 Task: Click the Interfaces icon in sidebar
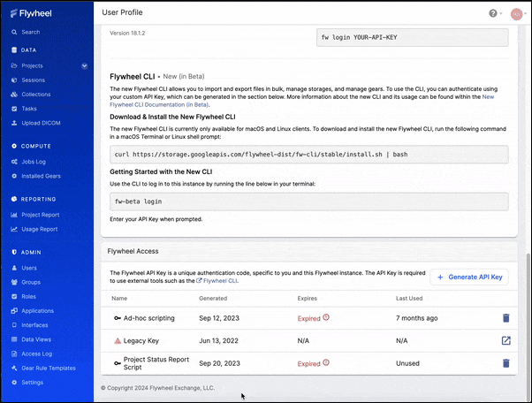[x=14, y=325]
